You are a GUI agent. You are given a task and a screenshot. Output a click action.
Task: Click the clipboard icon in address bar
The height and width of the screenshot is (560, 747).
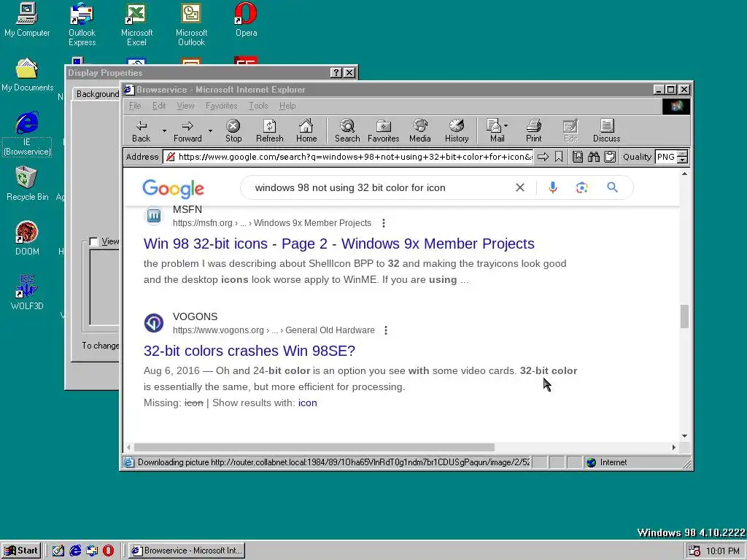610,157
